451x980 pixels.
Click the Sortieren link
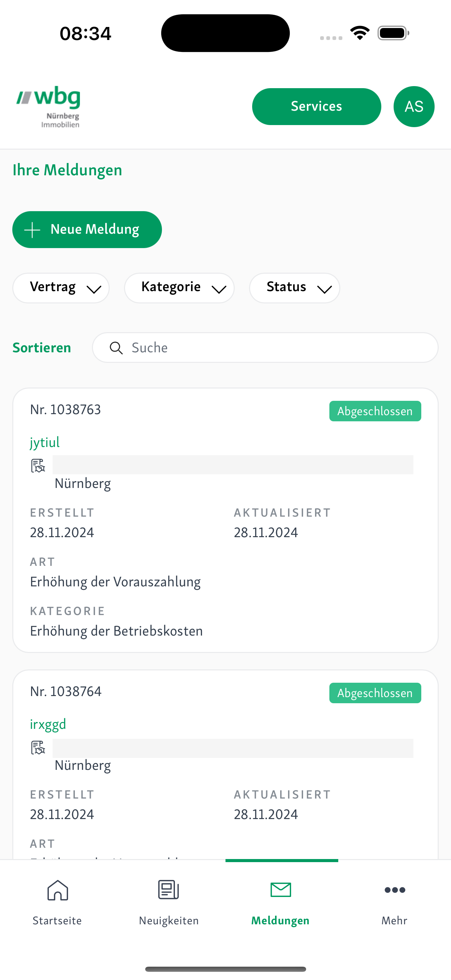pyautogui.click(x=42, y=348)
